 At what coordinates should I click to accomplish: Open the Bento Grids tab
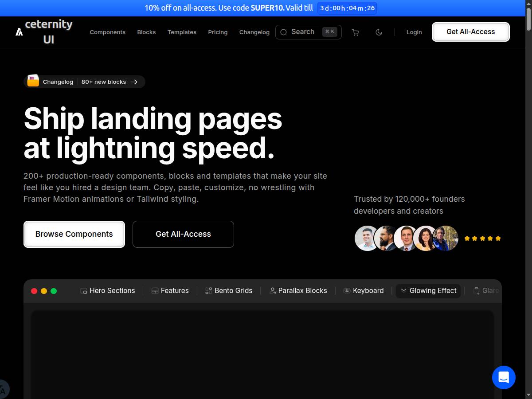coord(229,291)
